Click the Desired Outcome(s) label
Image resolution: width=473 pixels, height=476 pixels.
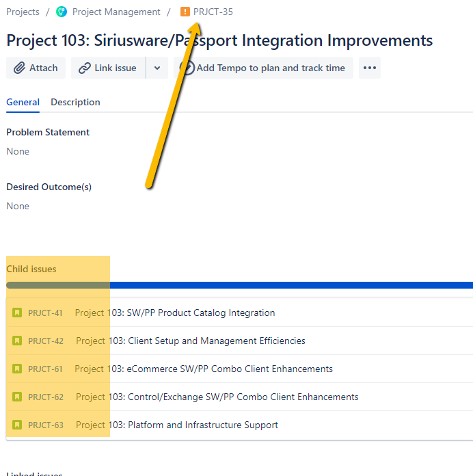49,187
